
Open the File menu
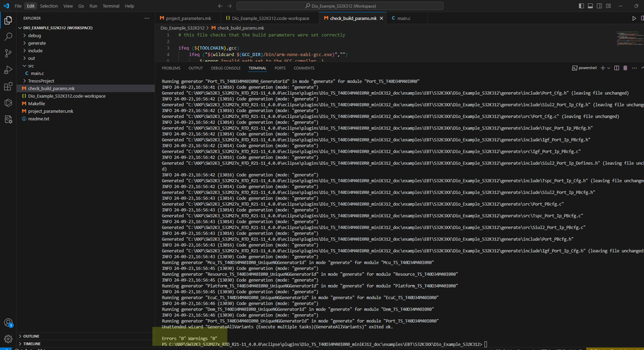click(18, 6)
